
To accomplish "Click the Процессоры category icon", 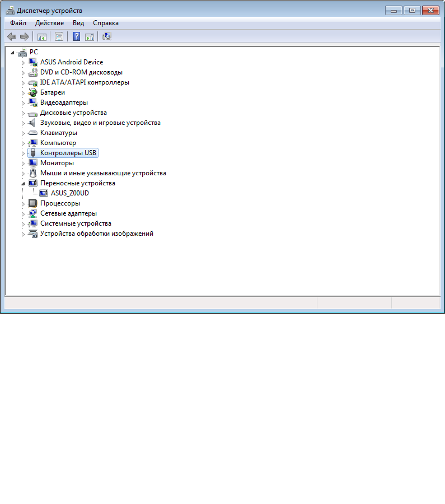I will point(32,203).
